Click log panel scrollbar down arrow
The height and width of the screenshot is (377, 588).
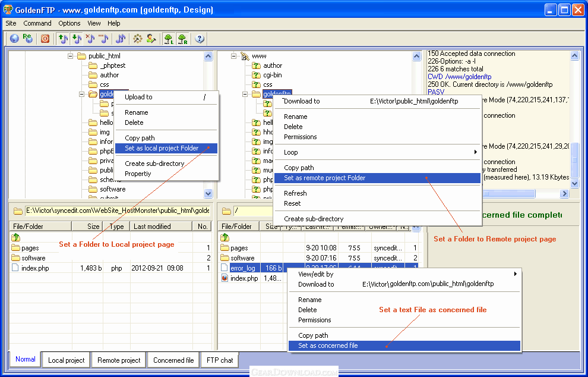coord(574,183)
